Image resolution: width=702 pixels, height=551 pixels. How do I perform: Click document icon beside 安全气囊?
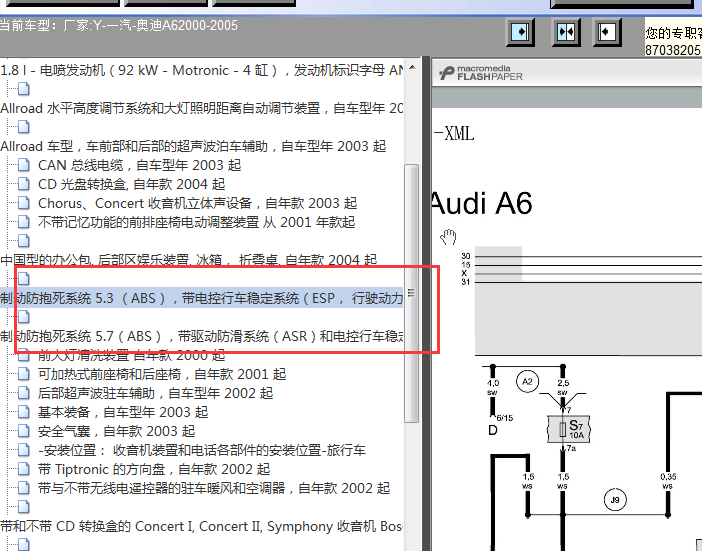[x=23, y=431]
